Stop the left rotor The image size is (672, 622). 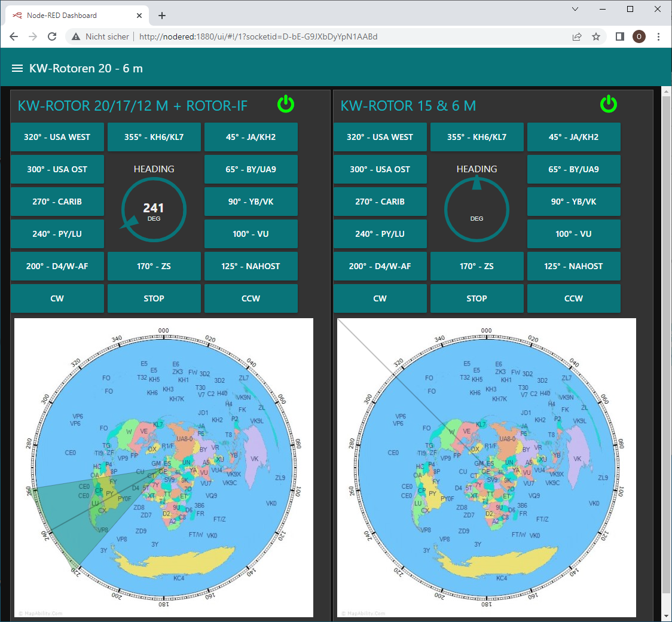(154, 298)
